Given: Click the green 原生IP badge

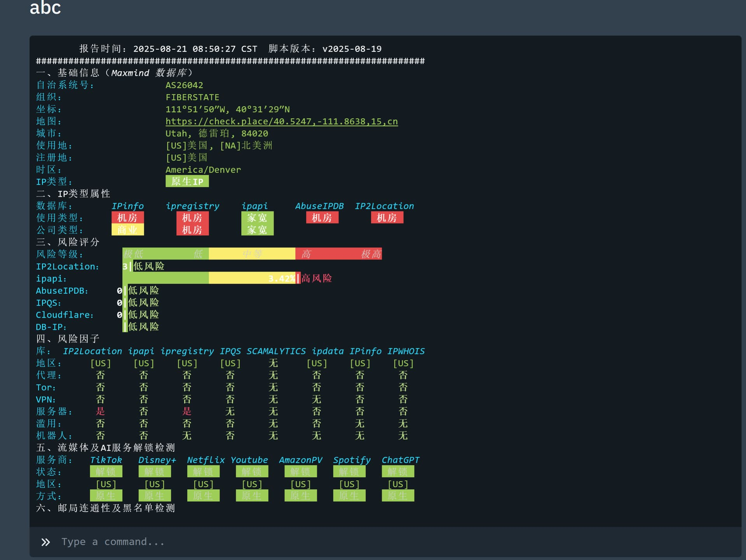Looking at the screenshot, I should click(187, 181).
